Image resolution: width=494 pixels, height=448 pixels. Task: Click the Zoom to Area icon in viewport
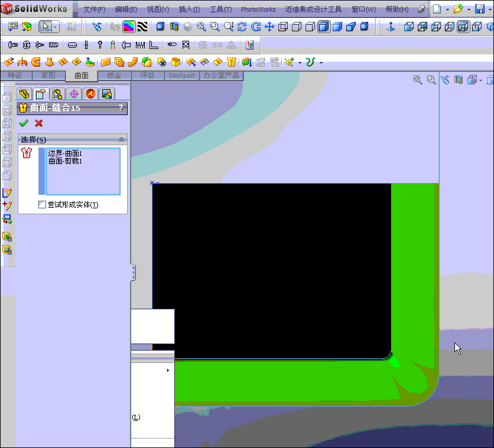(431, 80)
